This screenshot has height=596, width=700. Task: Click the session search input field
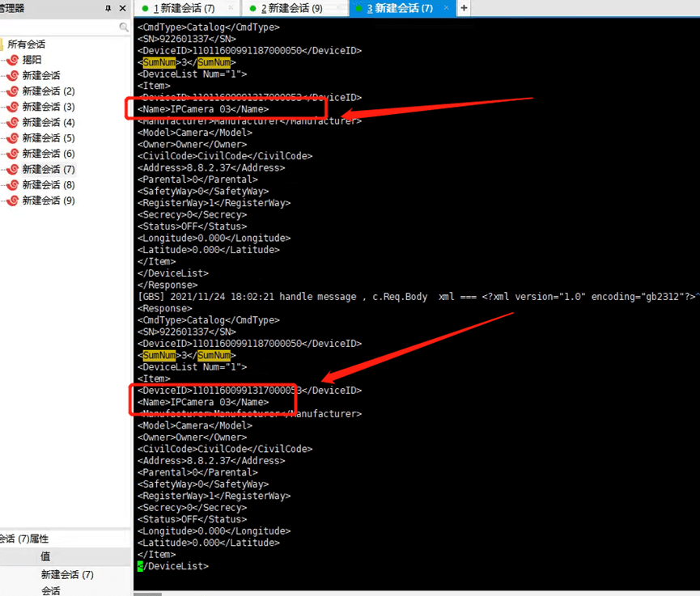coord(59,27)
